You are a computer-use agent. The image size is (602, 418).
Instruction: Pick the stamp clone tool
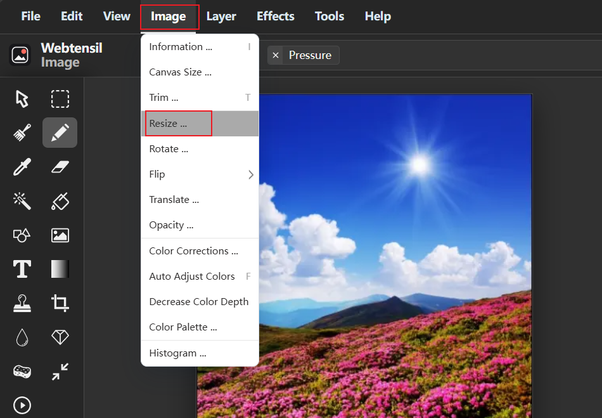pyautogui.click(x=22, y=303)
